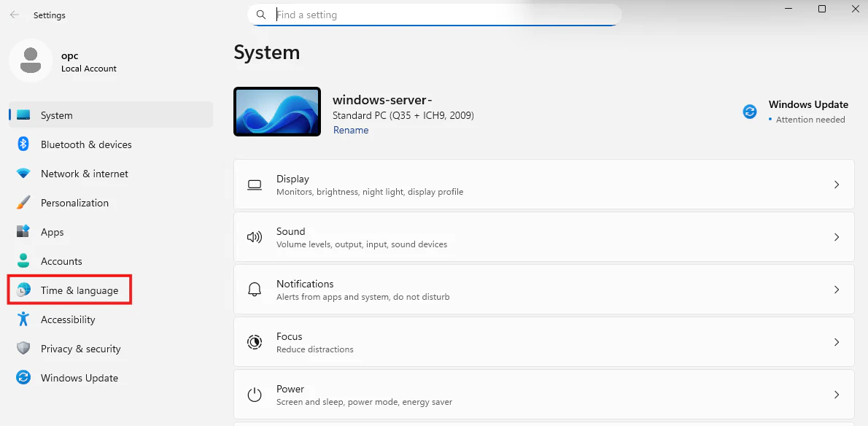Open Focus settings chevron
Screen dimensions: 868x426
pos(837,342)
